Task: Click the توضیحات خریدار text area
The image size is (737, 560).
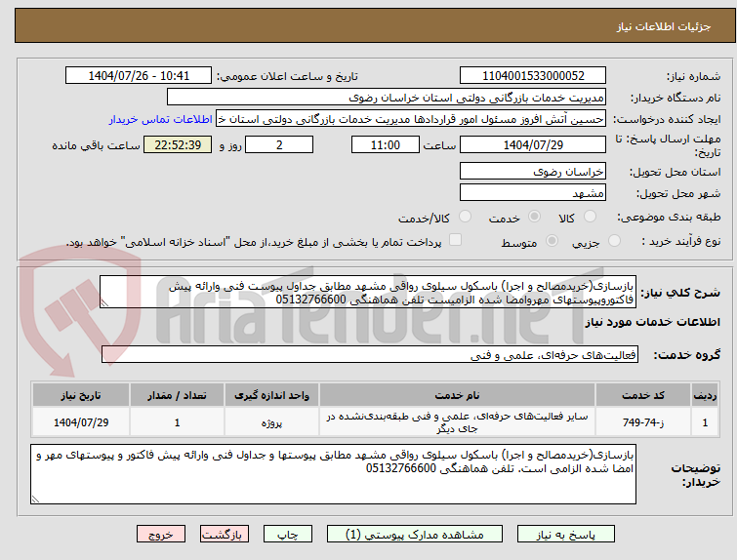Action: 333,474
